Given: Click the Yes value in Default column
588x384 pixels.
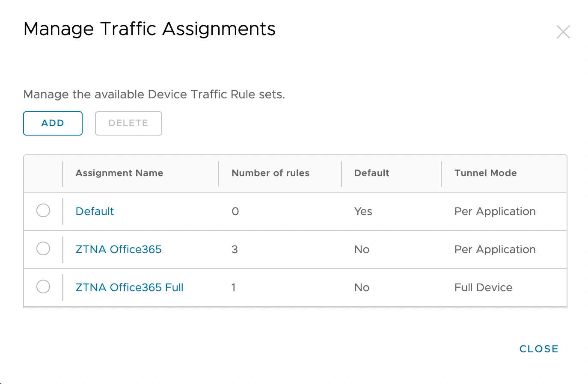Looking at the screenshot, I should (x=363, y=211).
